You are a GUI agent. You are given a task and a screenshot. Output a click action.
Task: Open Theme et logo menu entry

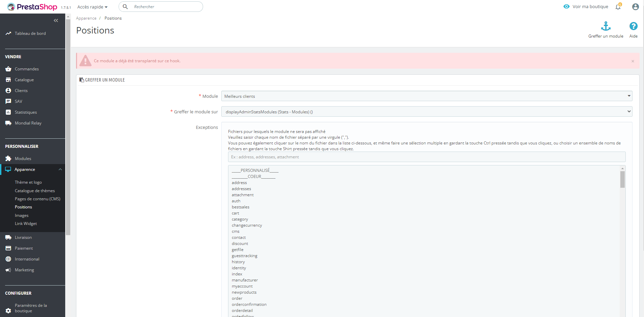[28, 182]
